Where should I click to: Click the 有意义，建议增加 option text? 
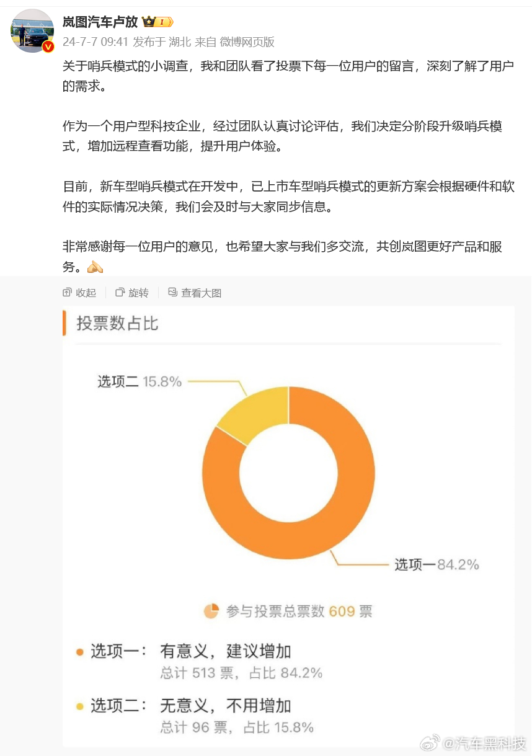pyautogui.click(x=226, y=652)
